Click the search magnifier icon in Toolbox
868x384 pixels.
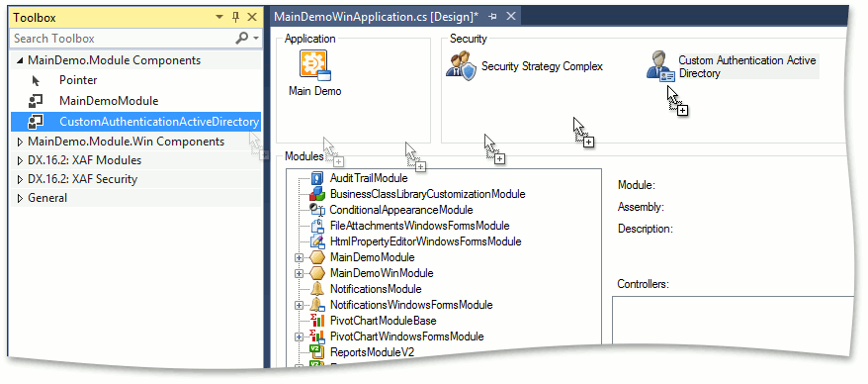(x=242, y=39)
